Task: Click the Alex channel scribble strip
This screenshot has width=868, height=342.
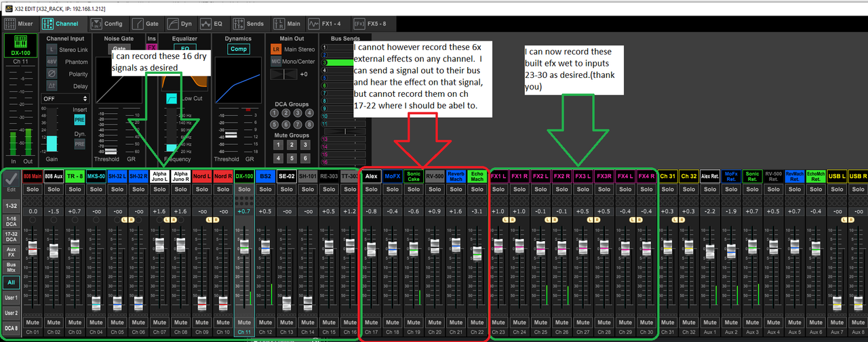Action: (x=371, y=176)
